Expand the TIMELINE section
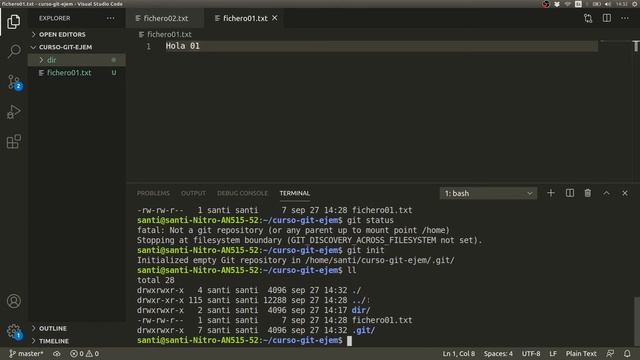Screen dimensions: 640x360 77,341
